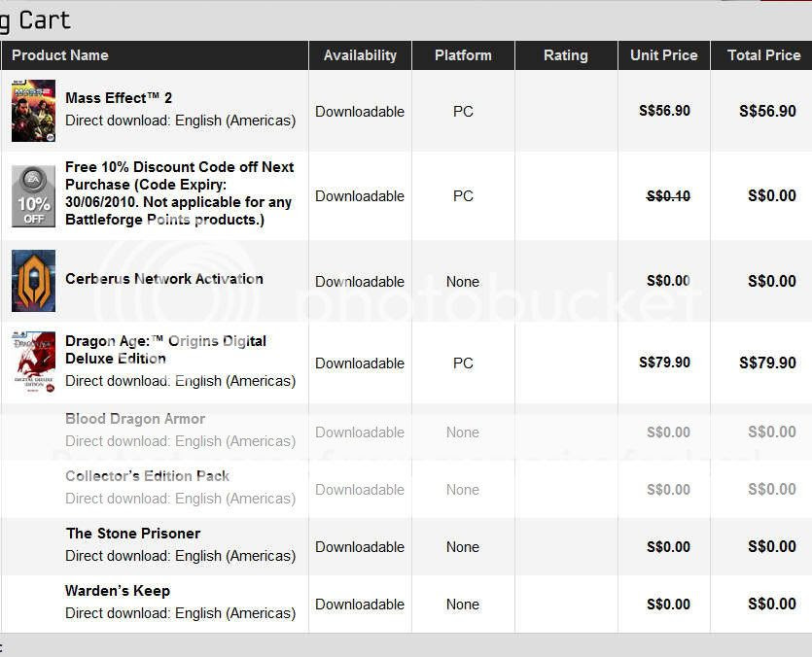This screenshot has width=812, height=657.
Task: Select Warden's Keep unit price S$0.00
Action: [x=668, y=605]
